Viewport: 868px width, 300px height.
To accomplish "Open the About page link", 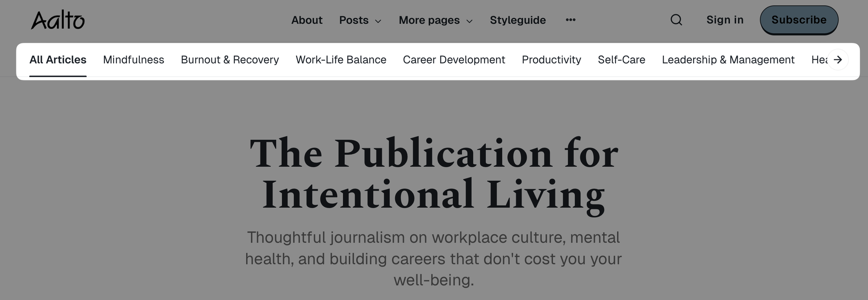I will tap(306, 20).
